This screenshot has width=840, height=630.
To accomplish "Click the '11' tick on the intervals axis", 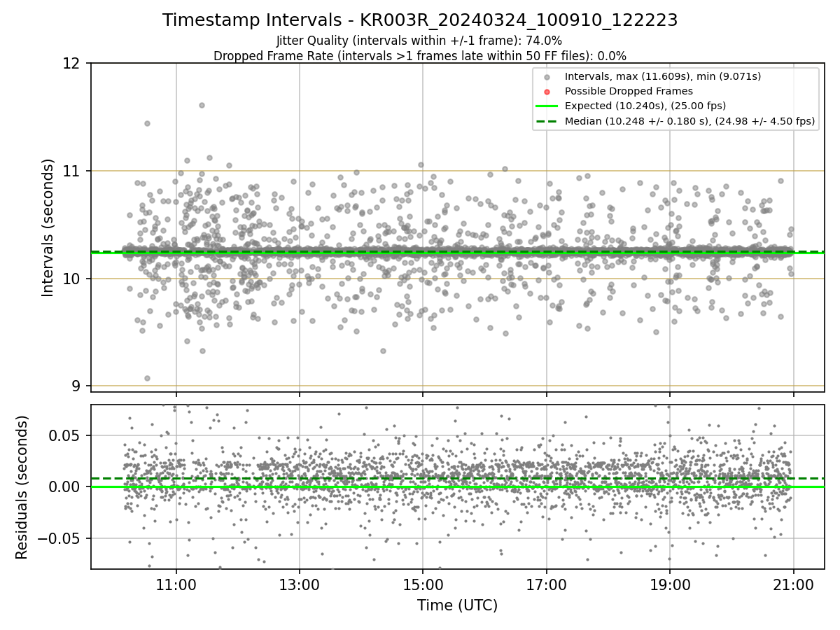I will [x=72, y=171].
